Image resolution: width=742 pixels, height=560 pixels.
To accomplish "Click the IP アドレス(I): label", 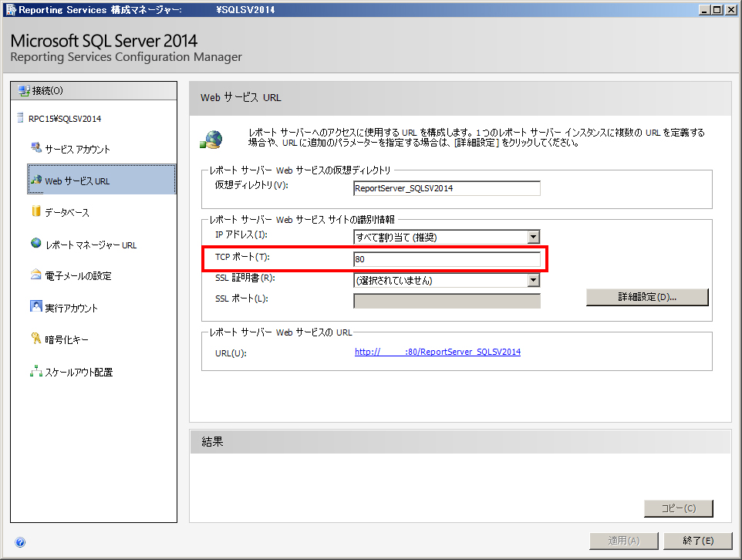I will tap(241, 234).
